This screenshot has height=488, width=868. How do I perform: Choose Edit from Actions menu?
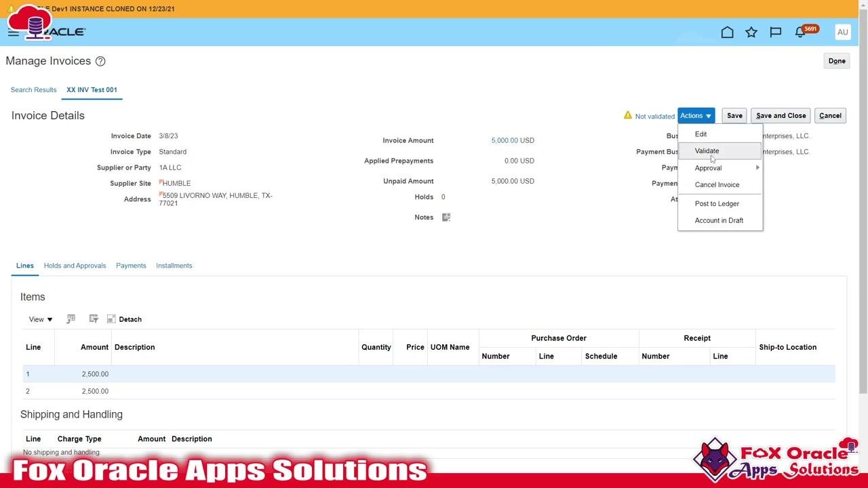point(701,134)
